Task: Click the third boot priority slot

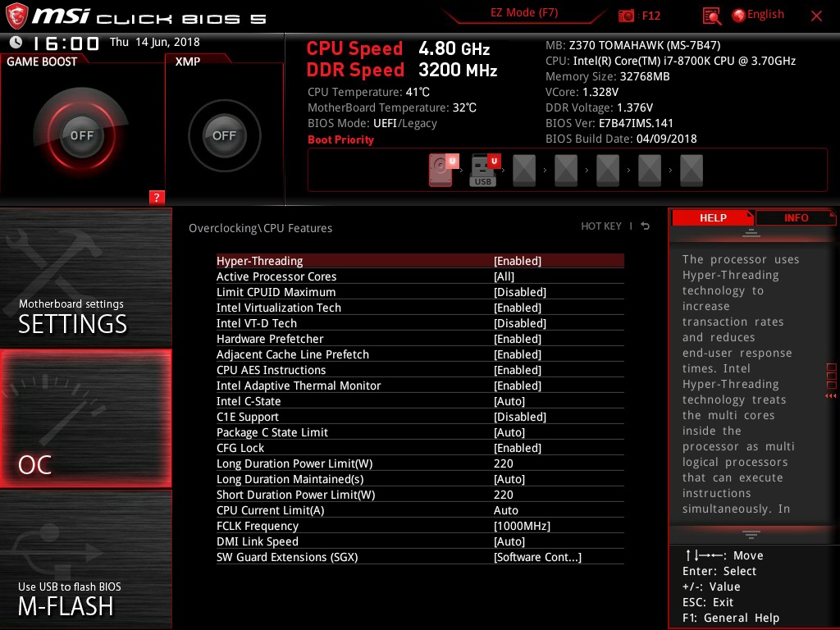Action: (x=524, y=170)
